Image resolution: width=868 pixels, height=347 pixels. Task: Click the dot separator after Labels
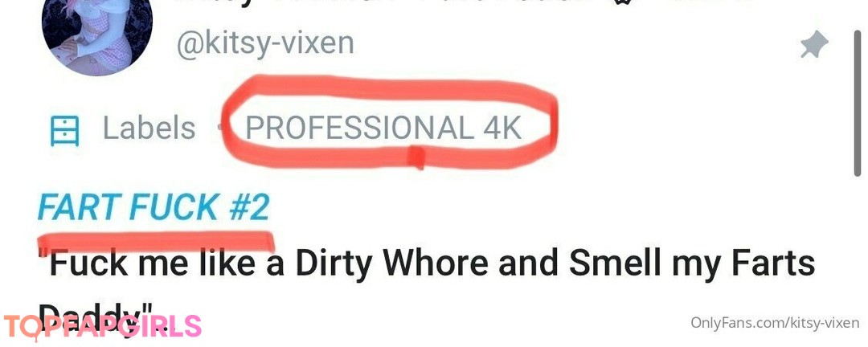(221, 129)
